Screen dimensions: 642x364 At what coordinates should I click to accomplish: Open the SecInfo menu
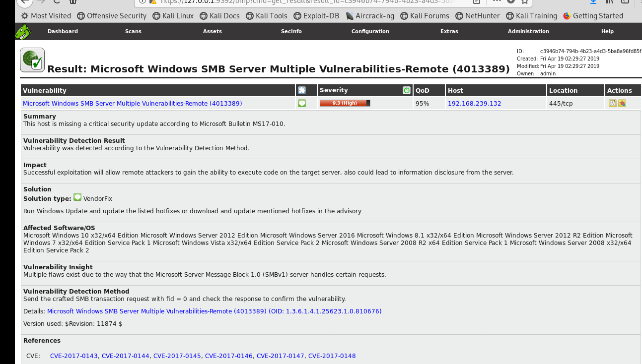[291, 31]
